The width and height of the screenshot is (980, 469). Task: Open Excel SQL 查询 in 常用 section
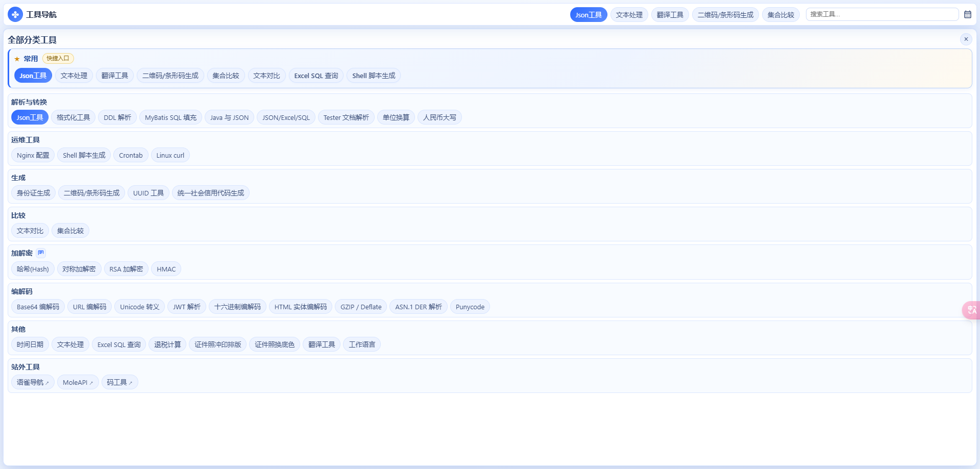(x=316, y=76)
